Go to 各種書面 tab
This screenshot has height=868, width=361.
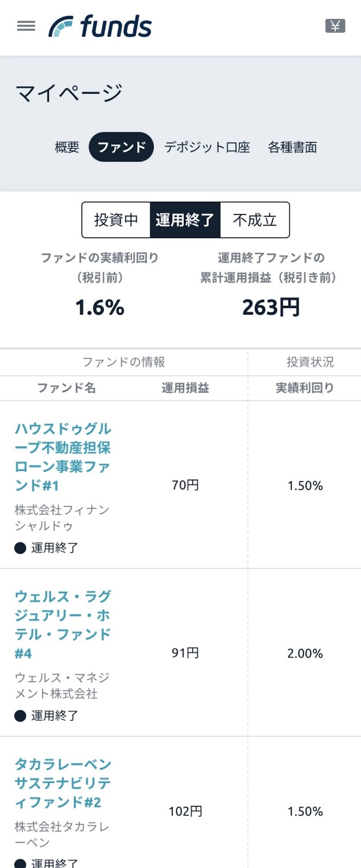tap(292, 147)
